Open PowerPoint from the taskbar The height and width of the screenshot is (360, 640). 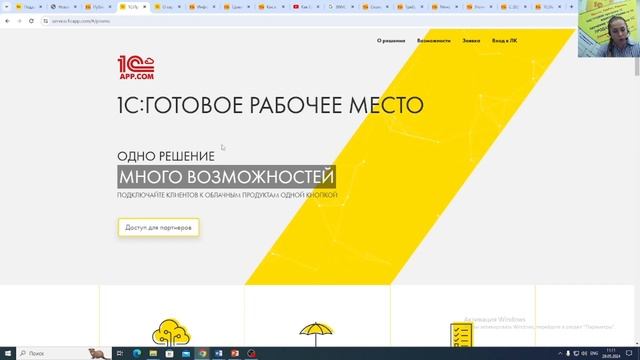coord(235,353)
